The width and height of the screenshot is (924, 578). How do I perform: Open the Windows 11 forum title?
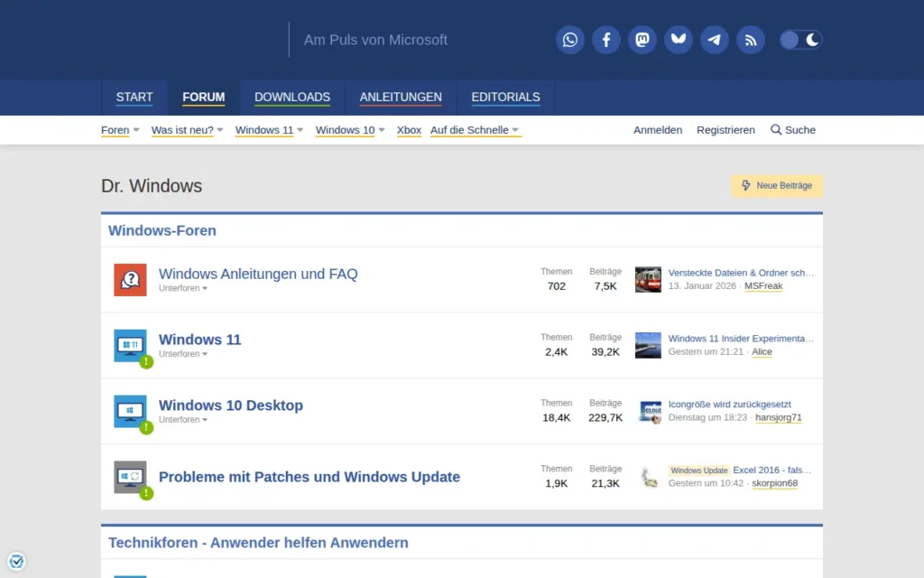[199, 340]
